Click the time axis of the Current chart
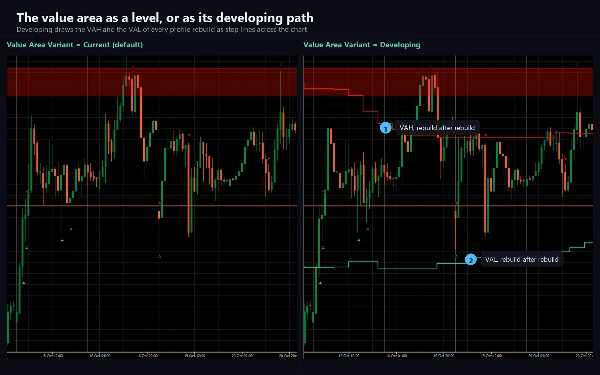Viewport: 600px width, 375px height. tap(152, 355)
